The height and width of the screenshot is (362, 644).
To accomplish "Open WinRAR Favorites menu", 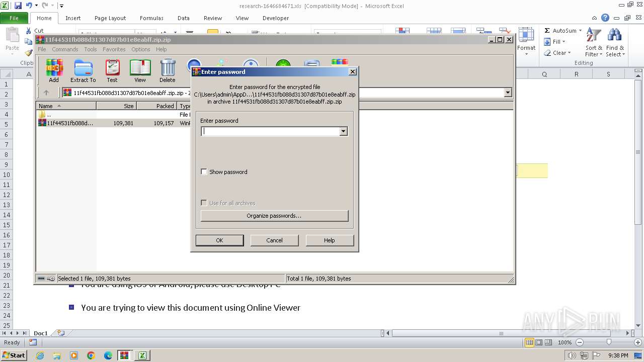I will 114,49.
